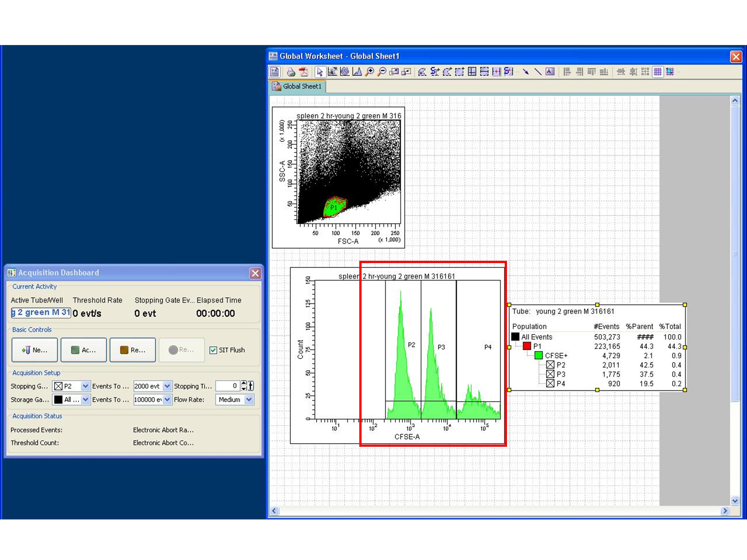The height and width of the screenshot is (560, 747).
Task: Click the Zoom In magnifier icon
Action: coord(370,72)
